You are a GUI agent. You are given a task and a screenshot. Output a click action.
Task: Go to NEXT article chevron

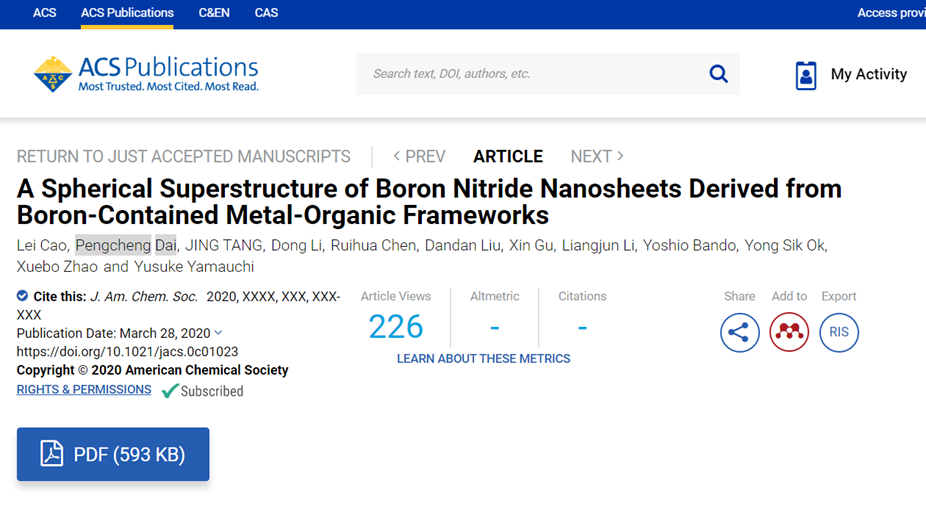coord(620,156)
